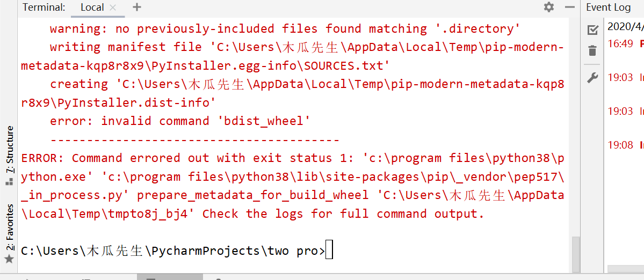Screen dimensions: 644x280
Task: Open Event Log settings wrench icon
Action: click(592, 77)
